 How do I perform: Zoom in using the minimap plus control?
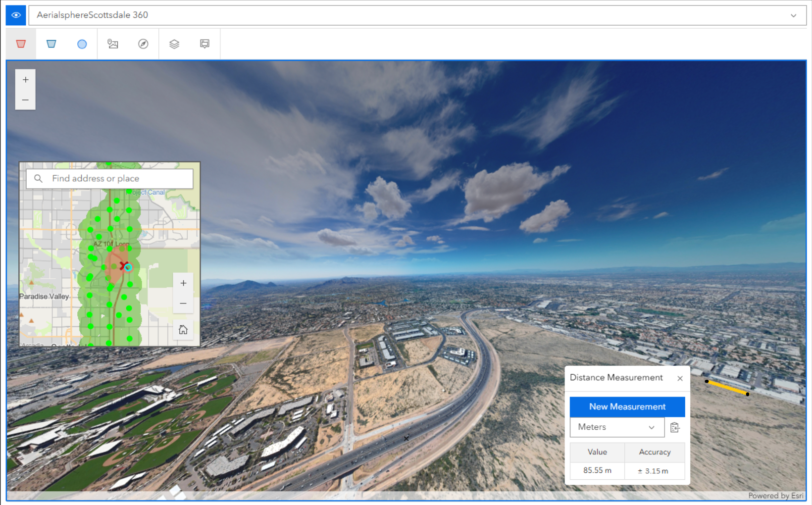183,283
